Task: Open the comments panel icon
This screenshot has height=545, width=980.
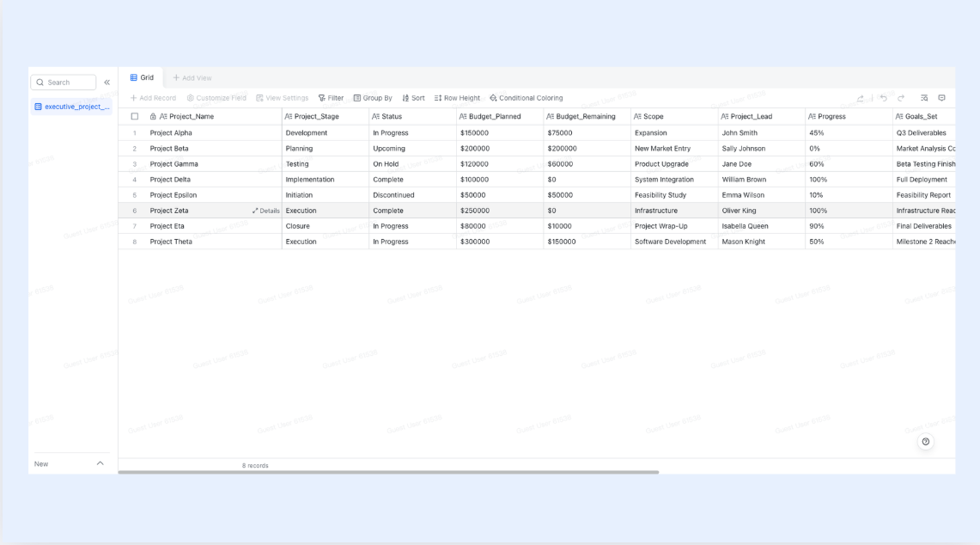Action: pyautogui.click(x=942, y=98)
